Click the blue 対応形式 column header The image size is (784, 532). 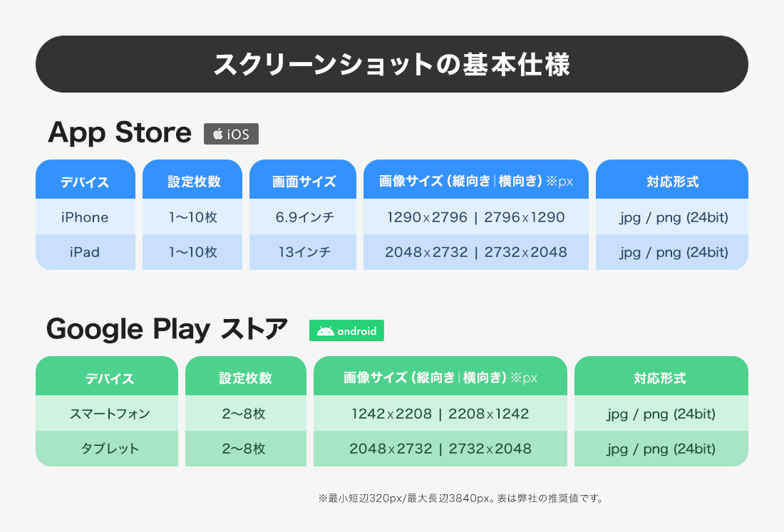tap(671, 182)
